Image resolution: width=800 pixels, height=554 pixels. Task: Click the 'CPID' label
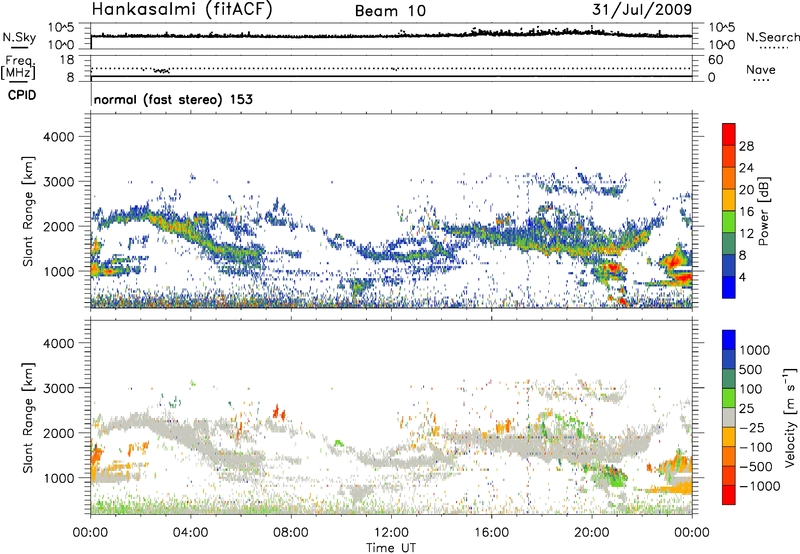click(22, 95)
